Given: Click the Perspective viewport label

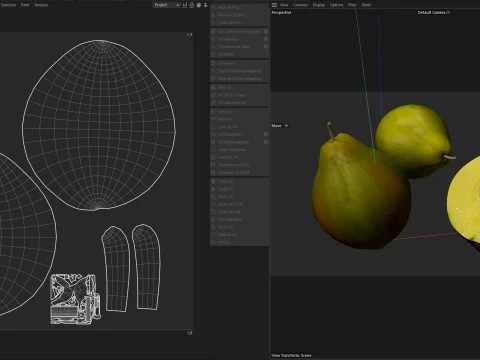Looking at the screenshot, I should pyautogui.click(x=281, y=13).
